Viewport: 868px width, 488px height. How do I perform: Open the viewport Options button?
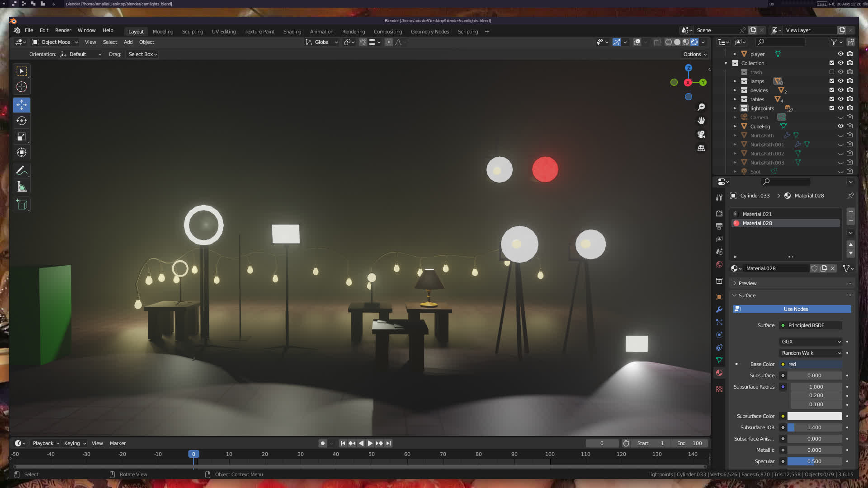[695, 54]
